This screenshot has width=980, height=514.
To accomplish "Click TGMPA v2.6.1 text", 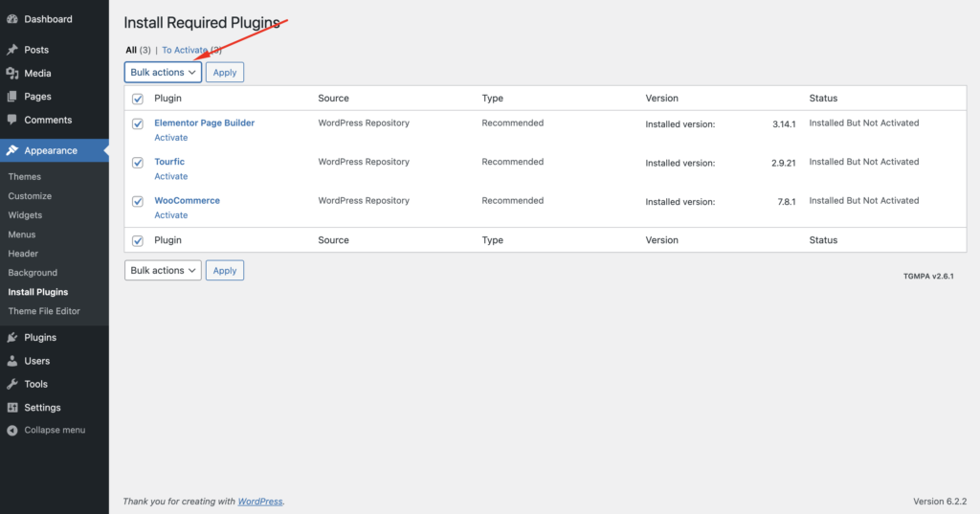I will (928, 276).
